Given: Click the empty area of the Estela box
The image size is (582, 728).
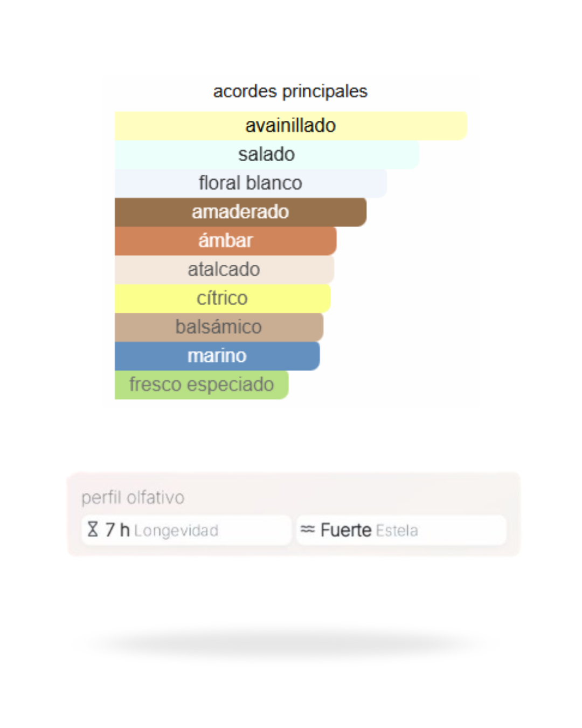Looking at the screenshot, I should 463,530.
